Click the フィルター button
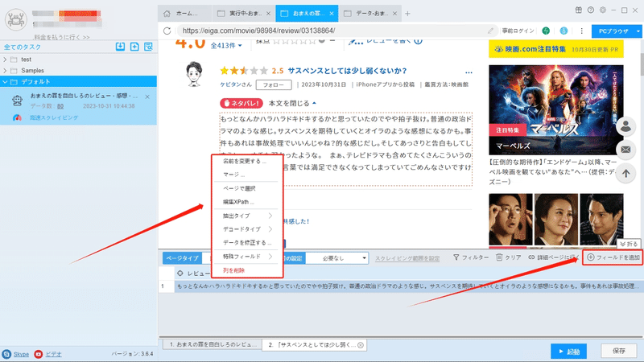 click(471, 257)
